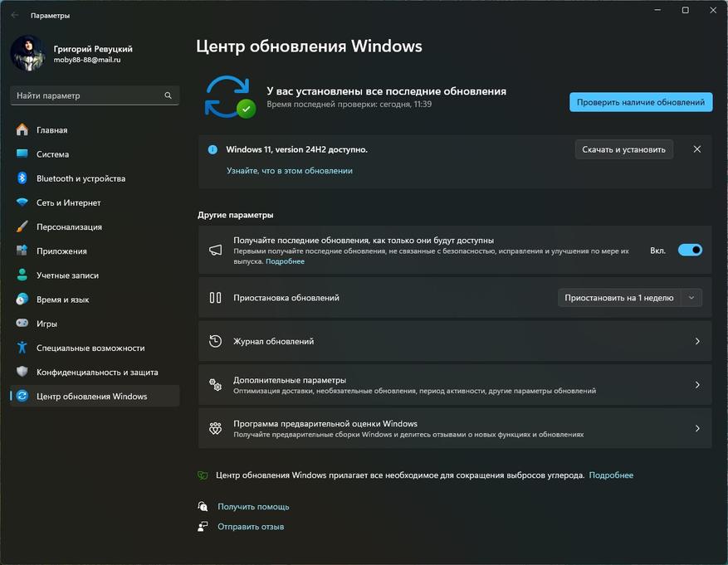The height and width of the screenshot is (565, 728).
Task: Open the Система settings label
Action: point(52,154)
